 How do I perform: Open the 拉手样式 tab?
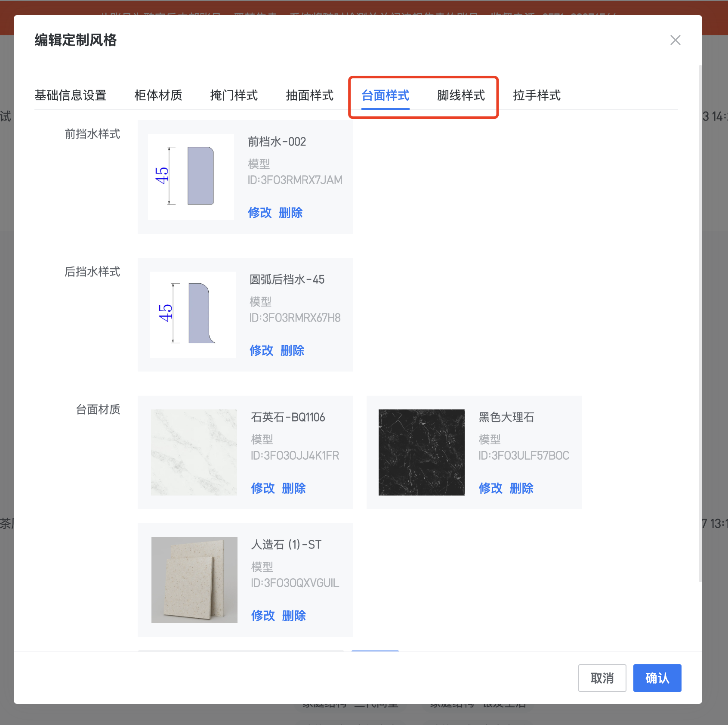tap(537, 95)
